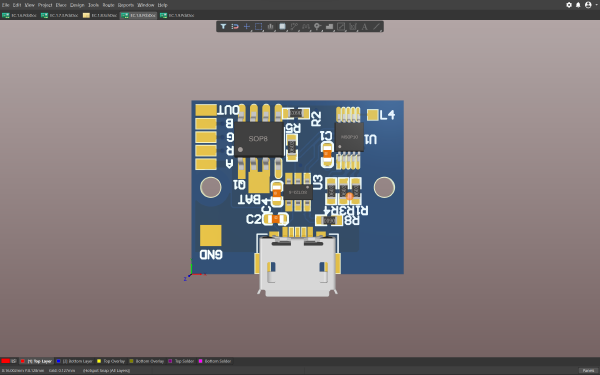Open the Panels button

(x=589, y=370)
